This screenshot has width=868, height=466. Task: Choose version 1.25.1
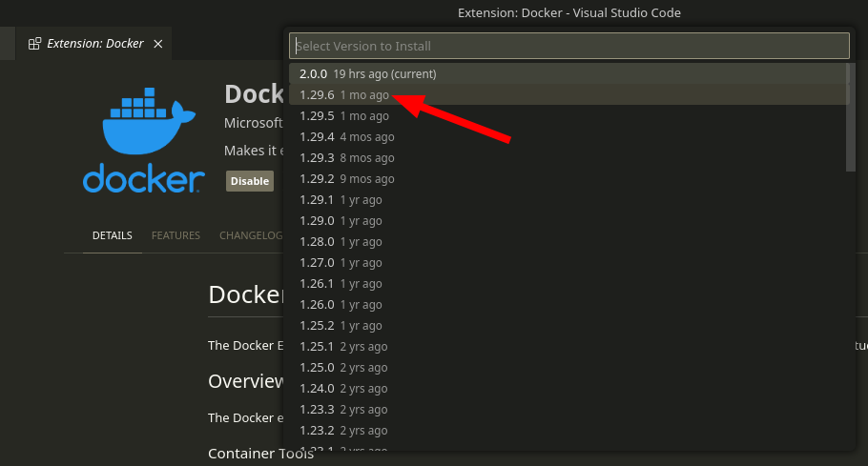click(x=569, y=347)
